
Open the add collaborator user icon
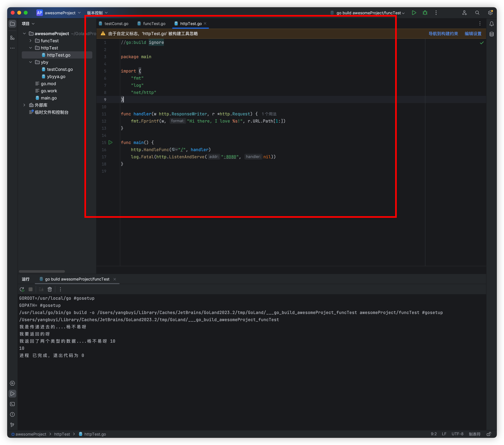pyautogui.click(x=465, y=13)
